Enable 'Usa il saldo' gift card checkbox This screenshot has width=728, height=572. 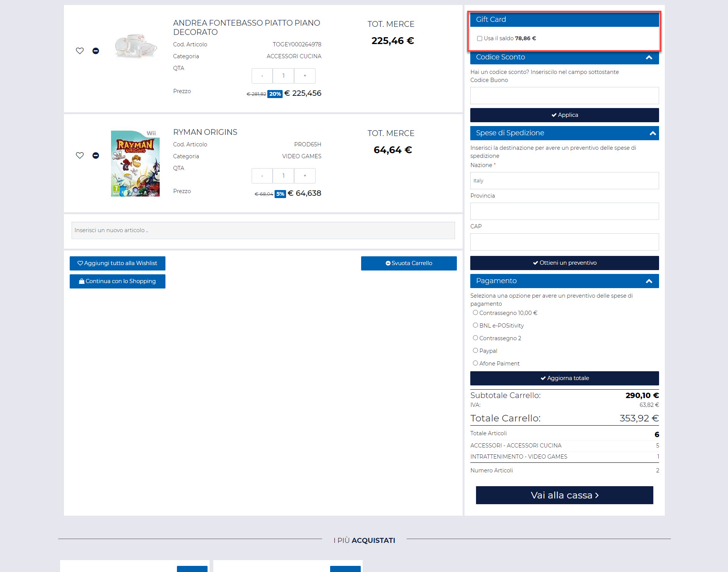click(479, 39)
